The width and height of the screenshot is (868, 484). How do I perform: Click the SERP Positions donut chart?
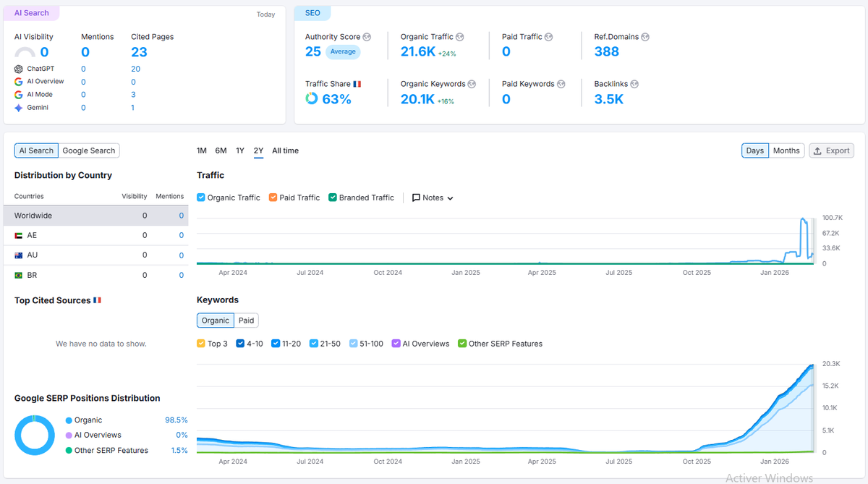35,435
